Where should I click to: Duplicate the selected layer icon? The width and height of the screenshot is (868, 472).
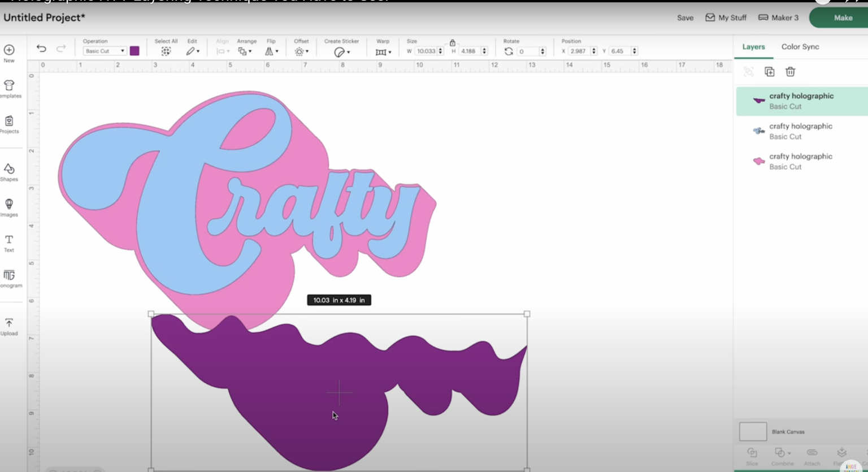769,72
